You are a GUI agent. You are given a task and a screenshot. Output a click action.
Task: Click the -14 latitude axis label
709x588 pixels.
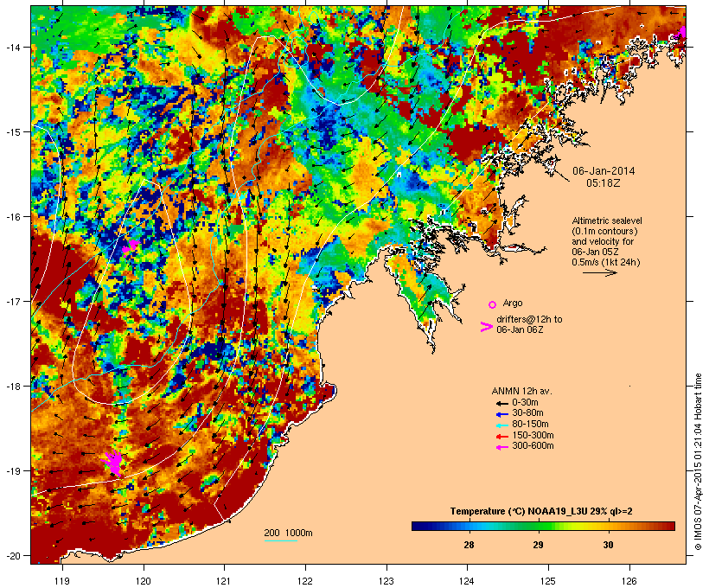click(x=12, y=47)
